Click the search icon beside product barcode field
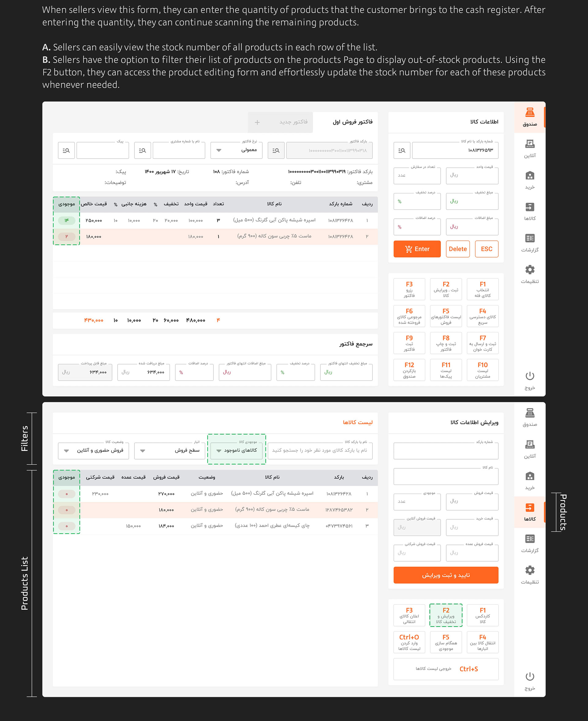 (x=402, y=150)
